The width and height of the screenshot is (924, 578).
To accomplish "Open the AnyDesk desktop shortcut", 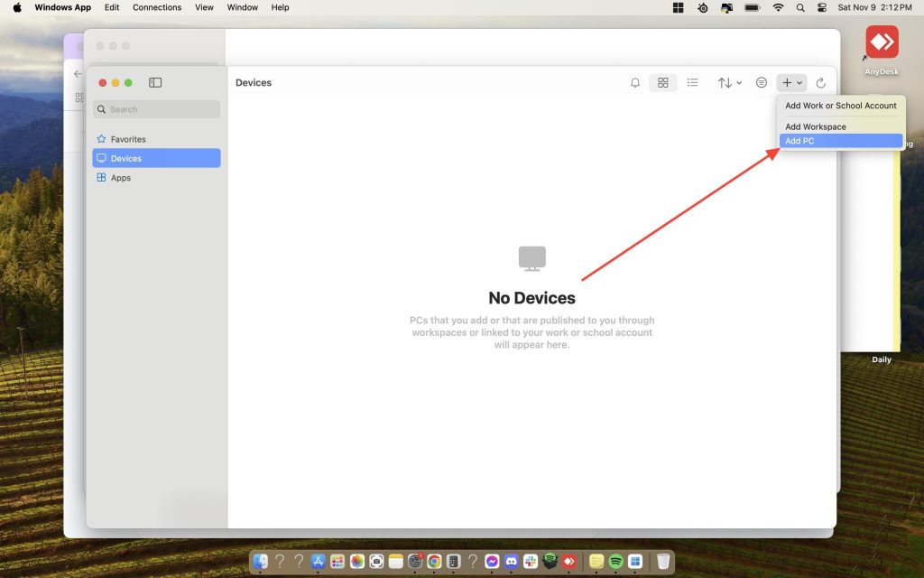I will [x=882, y=50].
